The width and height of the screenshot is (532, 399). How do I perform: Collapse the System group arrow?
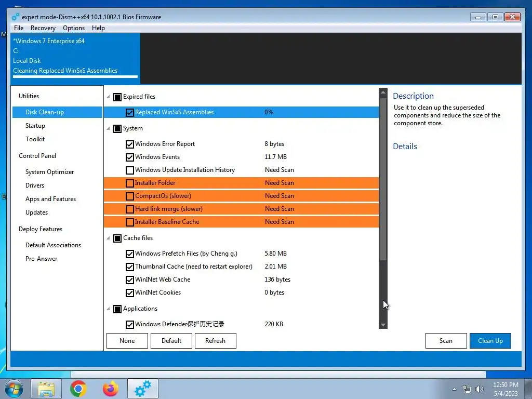108,129
